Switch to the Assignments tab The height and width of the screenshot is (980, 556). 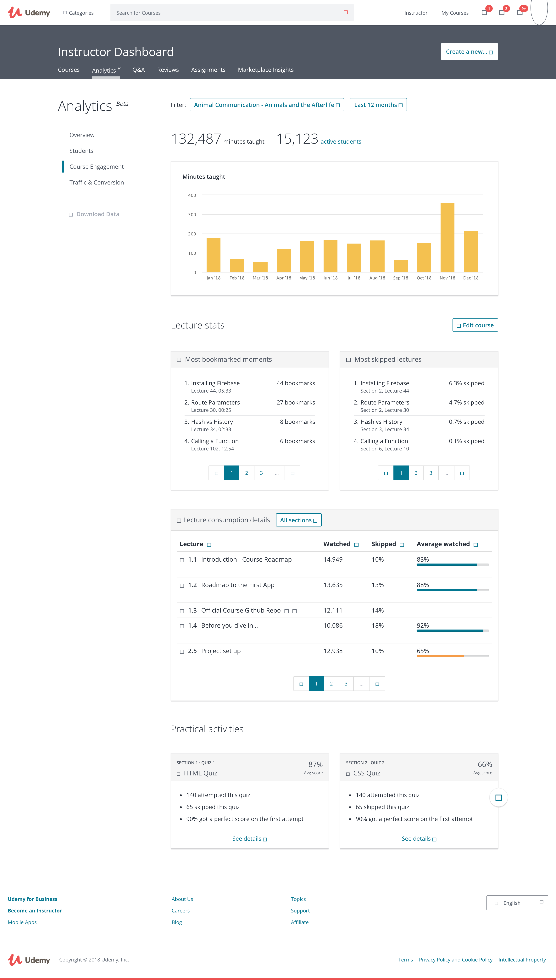tap(208, 69)
